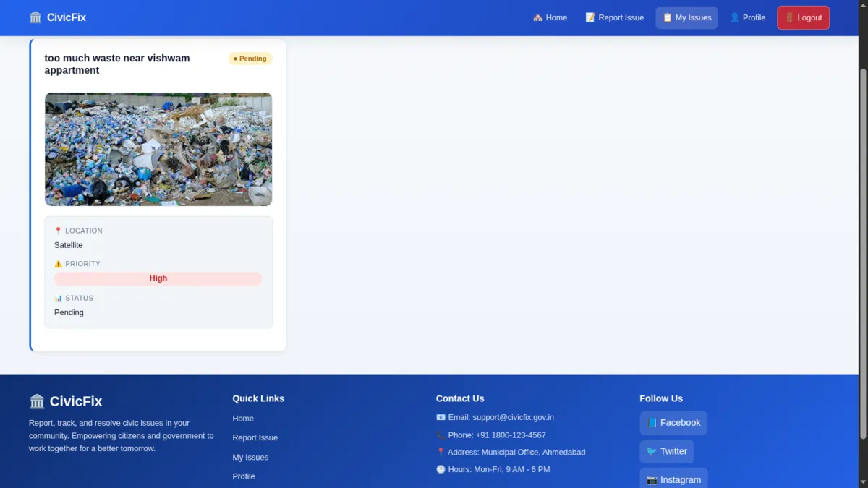Open the Home page from navbar
The width and height of the screenshot is (868, 488).
pos(550,17)
